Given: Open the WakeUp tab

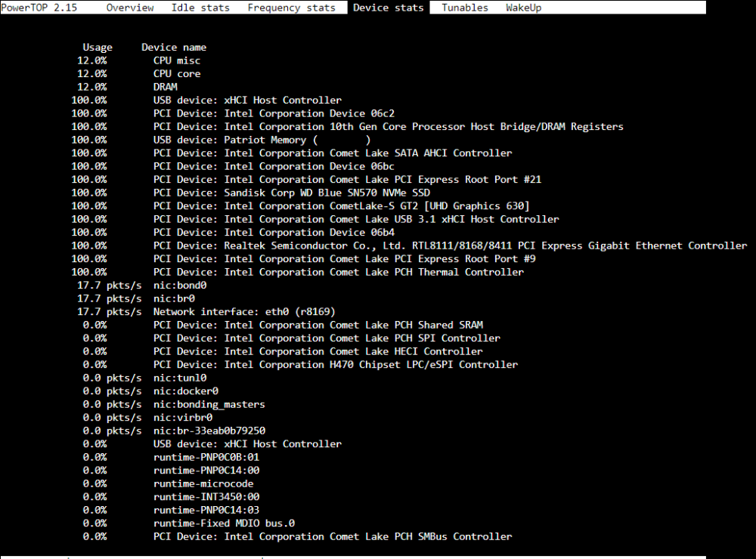Looking at the screenshot, I should (x=524, y=8).
